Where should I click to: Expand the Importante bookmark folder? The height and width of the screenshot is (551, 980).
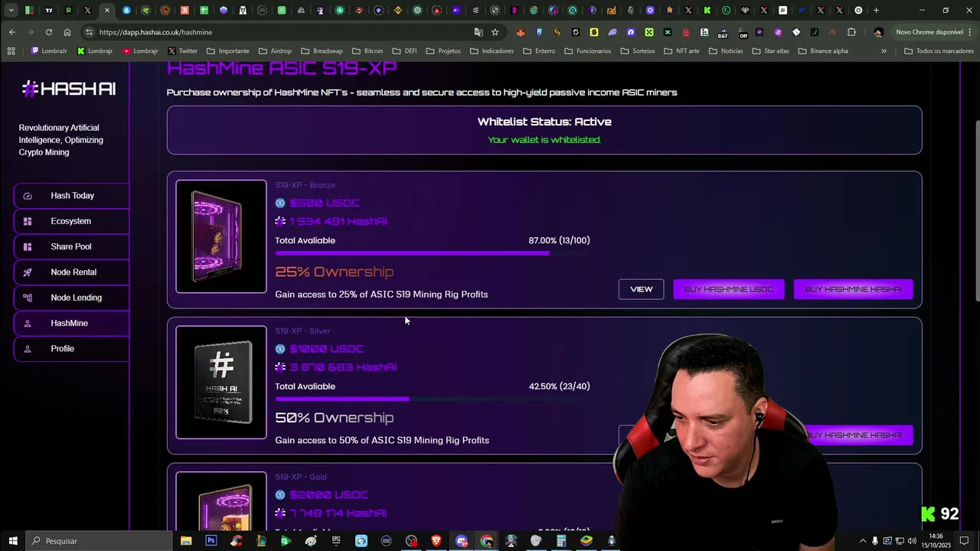(x=228, y=51)
